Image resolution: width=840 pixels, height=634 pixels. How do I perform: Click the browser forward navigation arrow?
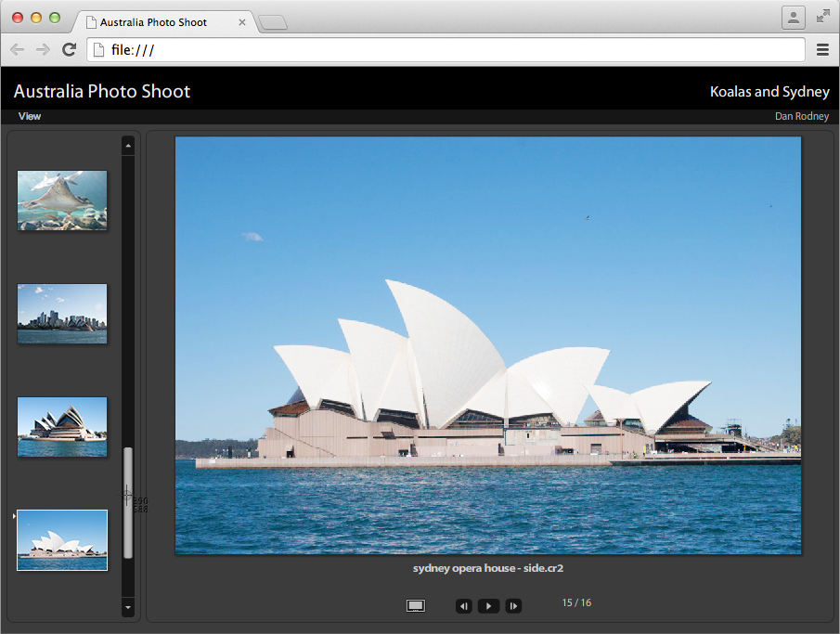[x=42, y=49]
